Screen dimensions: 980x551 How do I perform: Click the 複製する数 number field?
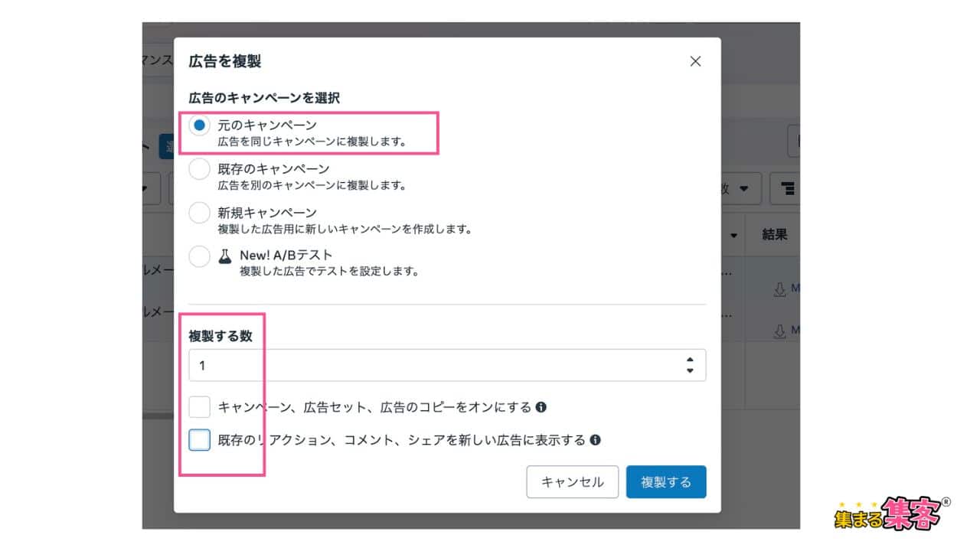(x=436, y=366)
